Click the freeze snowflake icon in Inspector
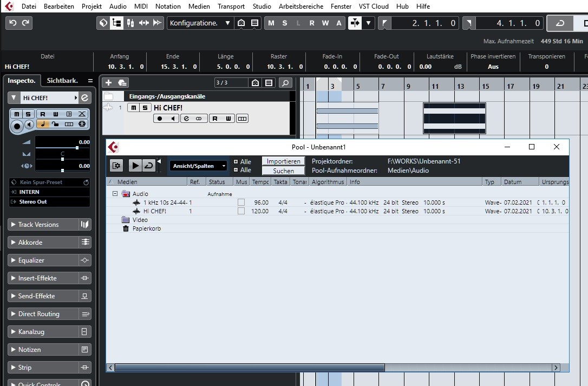 82,124
